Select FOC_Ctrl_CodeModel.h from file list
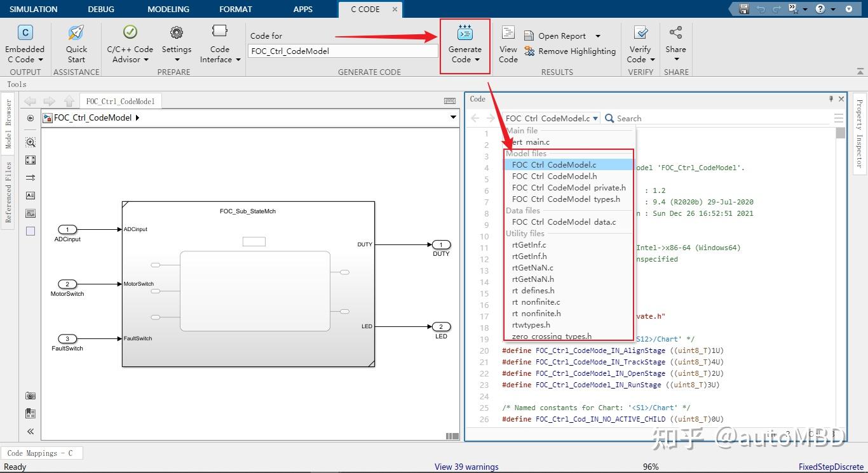The image size is (868, 473). (x=554, y=177)
